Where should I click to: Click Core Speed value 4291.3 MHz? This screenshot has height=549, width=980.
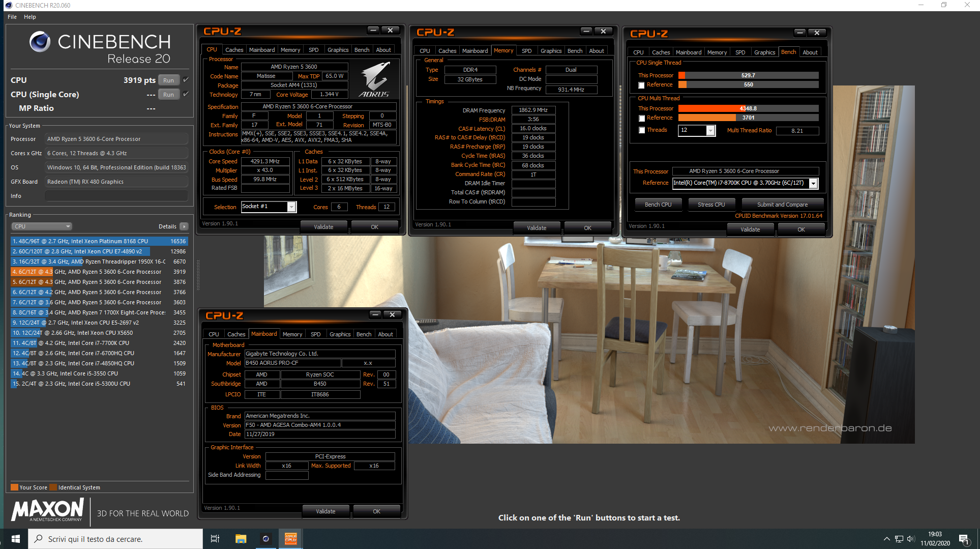pos(265,161)
